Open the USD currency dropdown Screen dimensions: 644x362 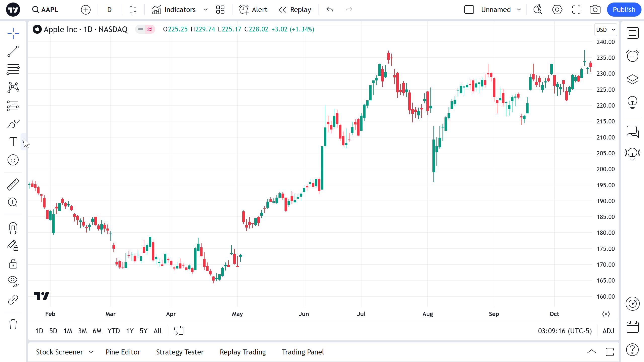605,30
